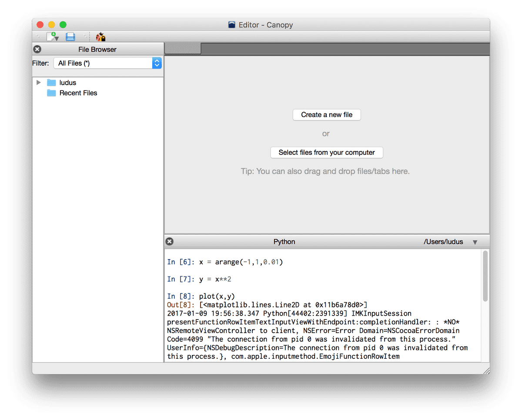Click the File Browser panel title bar
Screen dimensions: 522x420
(x=97, y=49)
